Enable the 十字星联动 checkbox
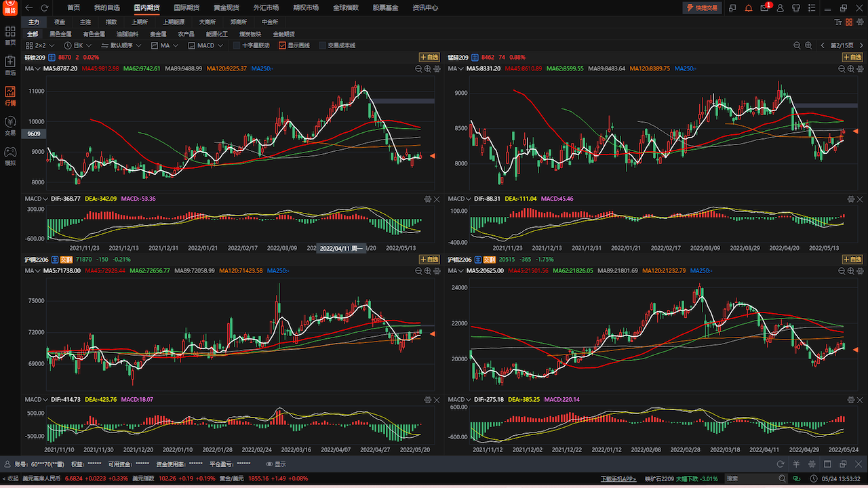 (237, 45)
